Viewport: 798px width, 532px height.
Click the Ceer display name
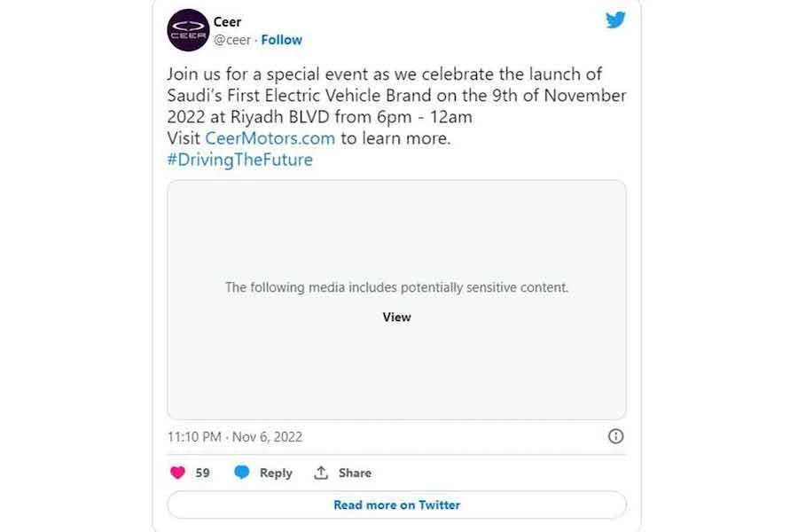click(x=228, y=22)
